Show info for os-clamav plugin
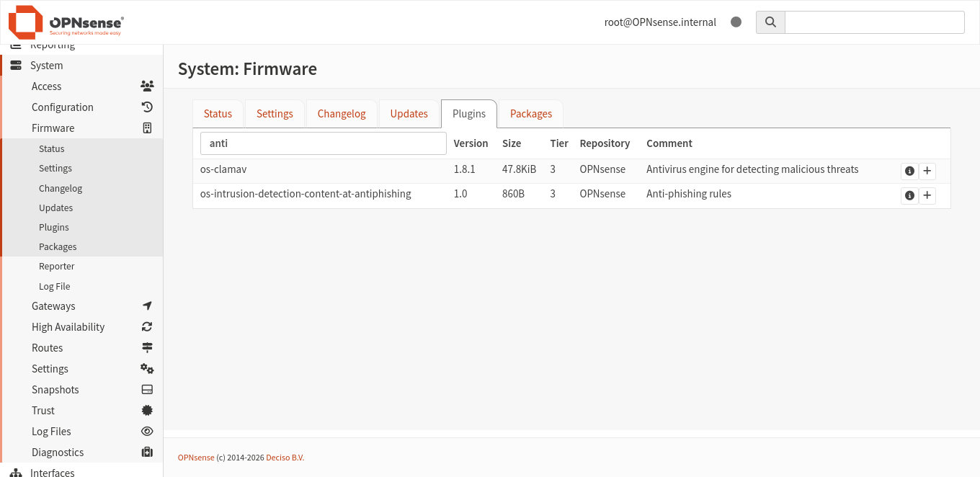This screenshot has width=980, height=477. [x=909, y=171]
